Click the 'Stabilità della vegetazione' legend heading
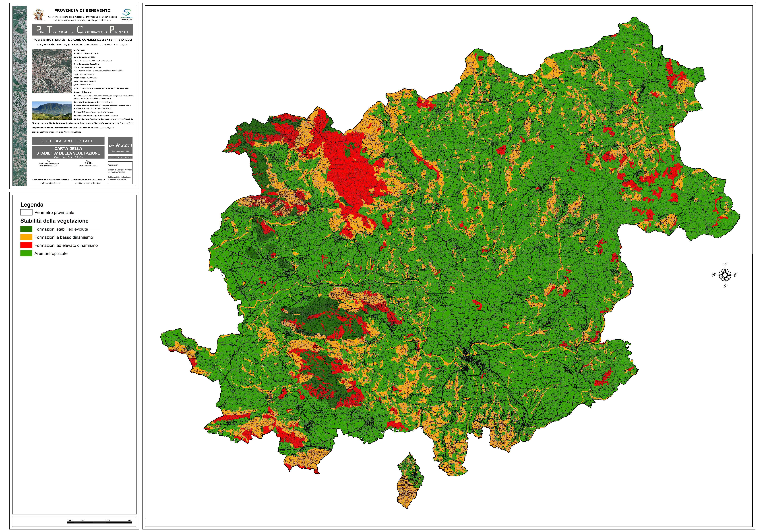 (x=54, y=221)
